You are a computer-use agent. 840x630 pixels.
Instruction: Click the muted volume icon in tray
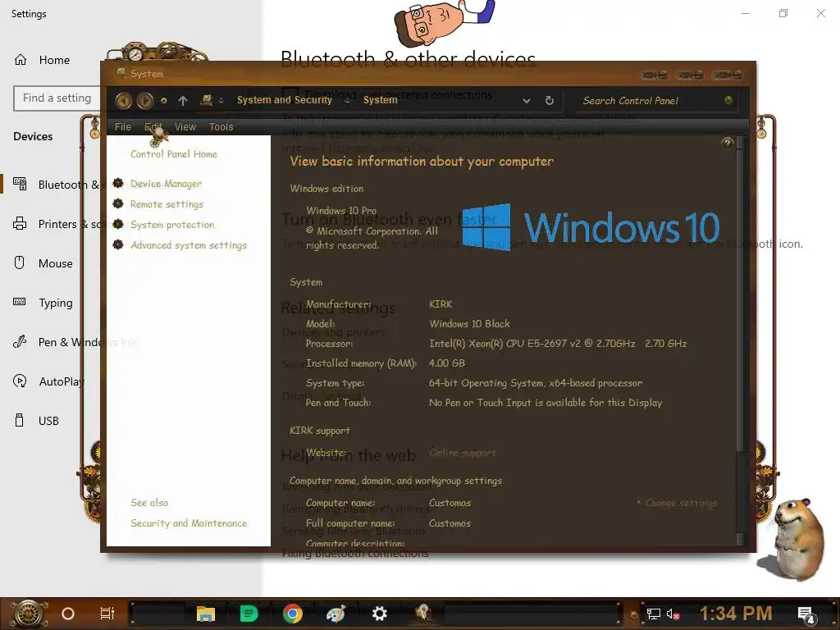click(x=673, y=614)
